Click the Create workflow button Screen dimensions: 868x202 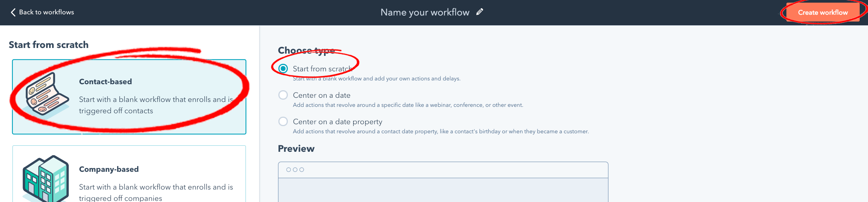(x=823, y=12)
